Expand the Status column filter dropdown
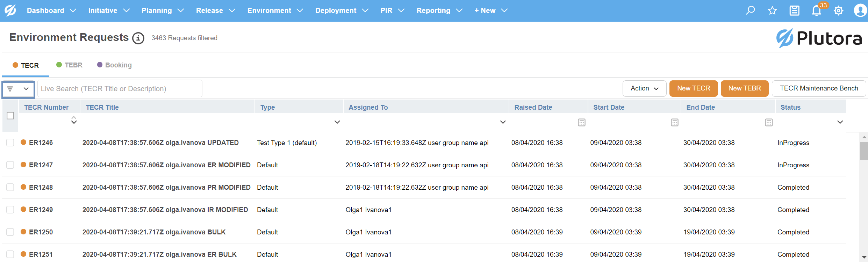 coord(840,122)
